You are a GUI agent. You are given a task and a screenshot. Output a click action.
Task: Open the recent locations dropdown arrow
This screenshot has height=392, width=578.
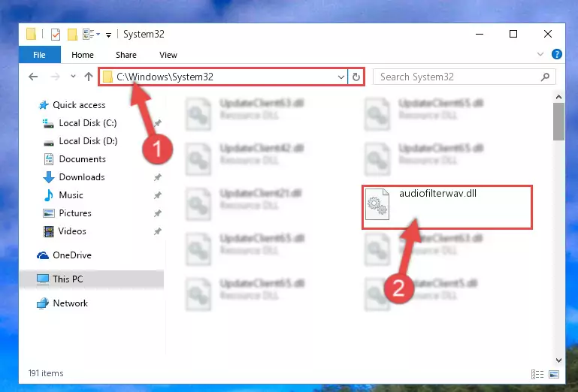coord(73,77)
